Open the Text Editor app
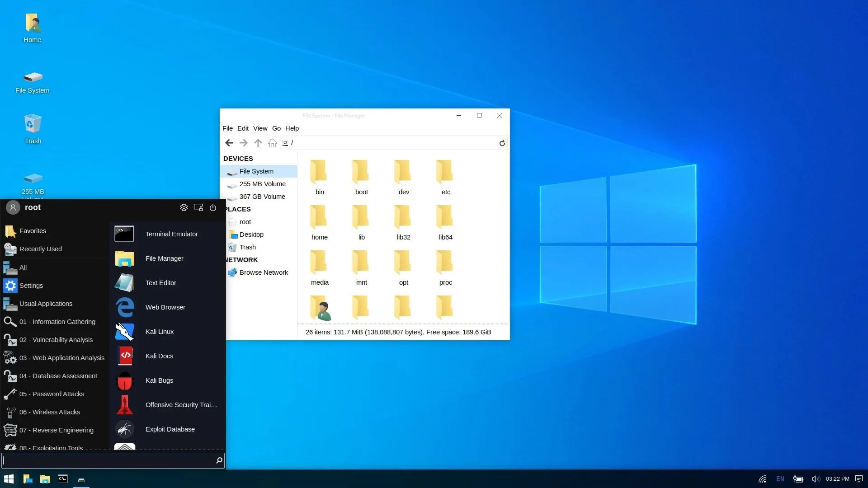868x488 pixels. pos(167,283)
